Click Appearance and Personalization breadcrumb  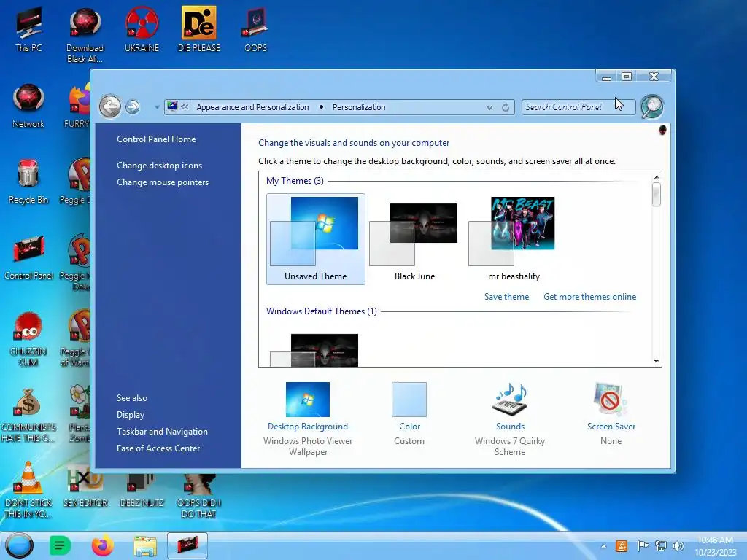252,107
